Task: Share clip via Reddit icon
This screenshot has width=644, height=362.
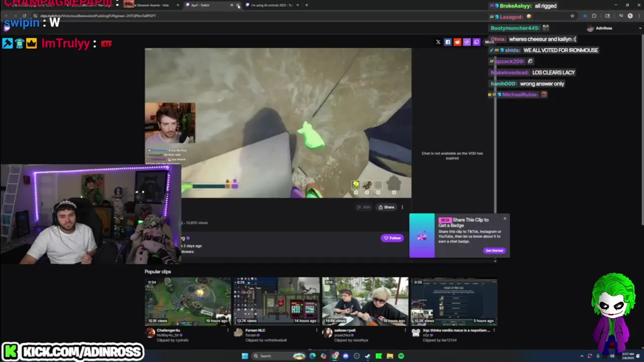Action: (x=457, y=42)
